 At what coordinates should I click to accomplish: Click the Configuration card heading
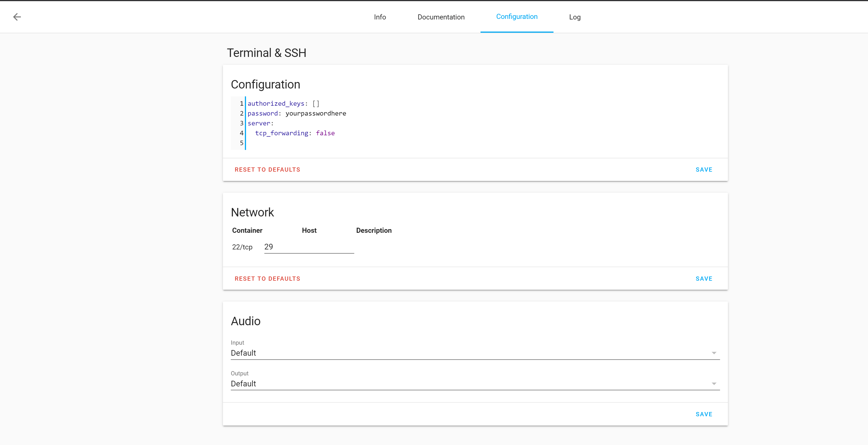(x=265, y=85)
